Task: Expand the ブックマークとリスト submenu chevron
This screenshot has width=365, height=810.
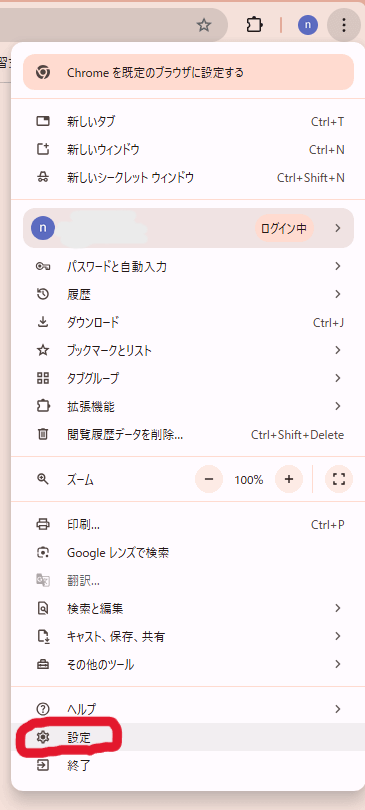Action: [x=338, y=350]
